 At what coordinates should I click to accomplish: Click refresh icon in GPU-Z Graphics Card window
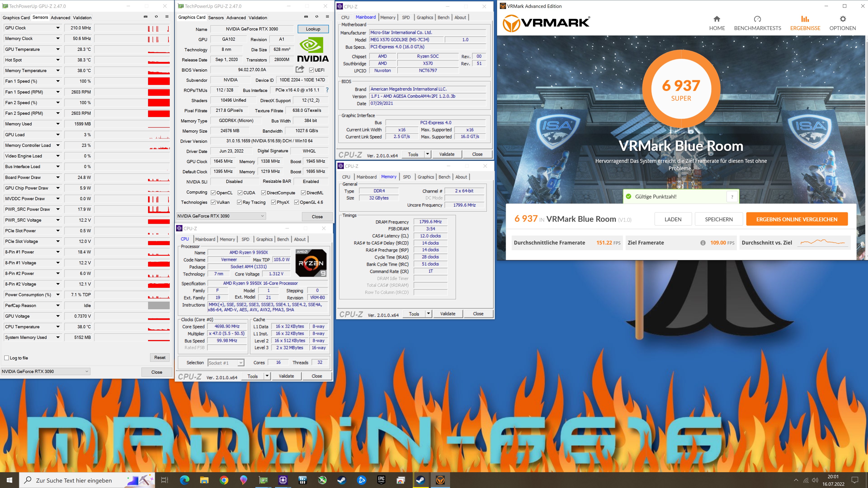click(x=317, y=16)
